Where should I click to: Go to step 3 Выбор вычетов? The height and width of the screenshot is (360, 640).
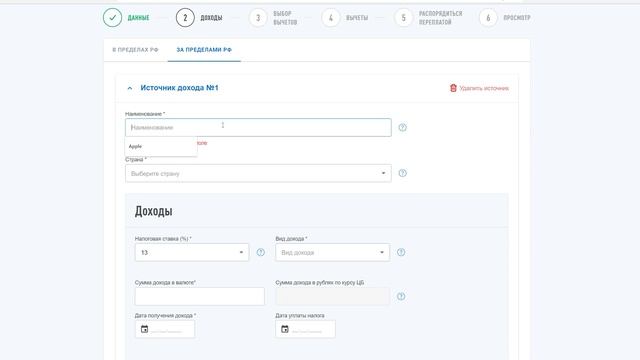pos(258,18)
